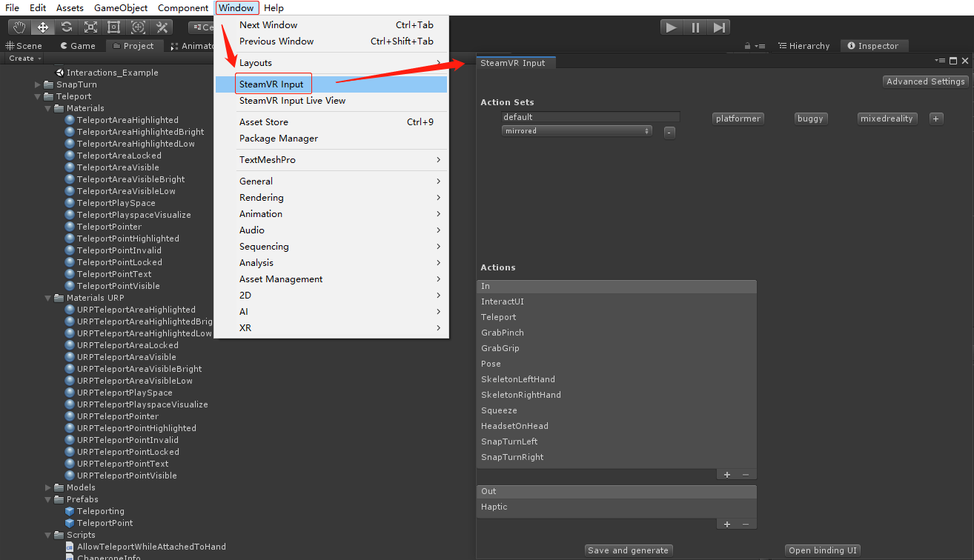Viewport: 974px width, 560px height.
Task: Select the Transform tool
Action: (x=138, y=27)
